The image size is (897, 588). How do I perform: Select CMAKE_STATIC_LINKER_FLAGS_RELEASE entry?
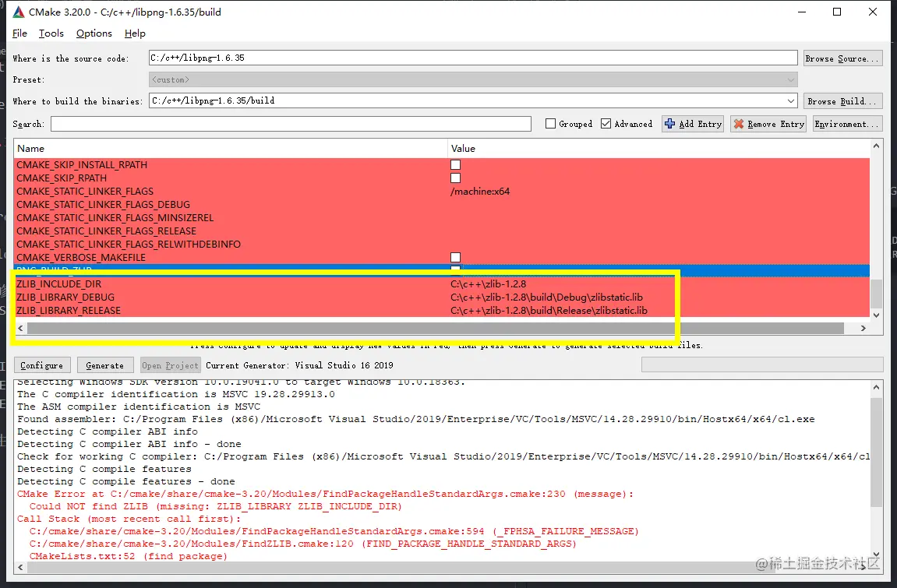107,231
